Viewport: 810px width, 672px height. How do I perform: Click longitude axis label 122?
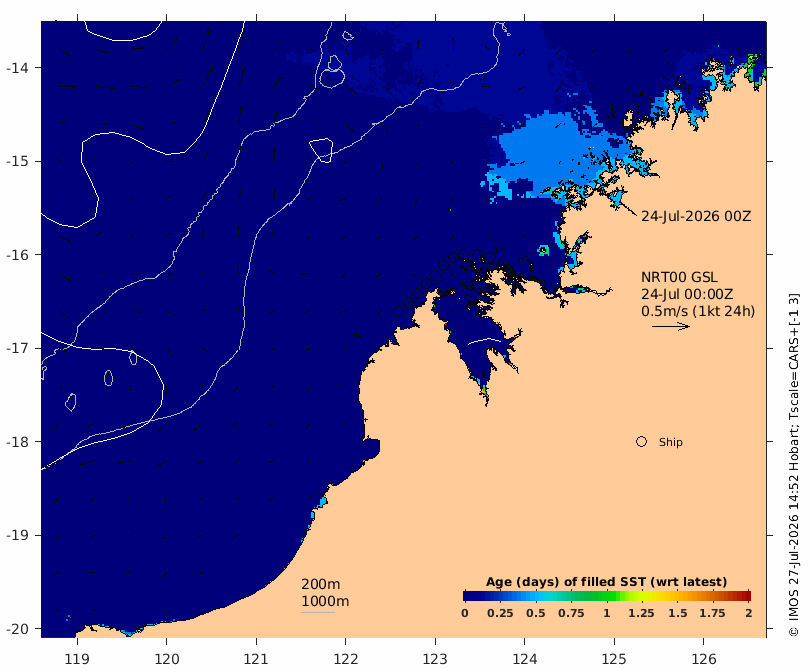(x=345, y=659)
